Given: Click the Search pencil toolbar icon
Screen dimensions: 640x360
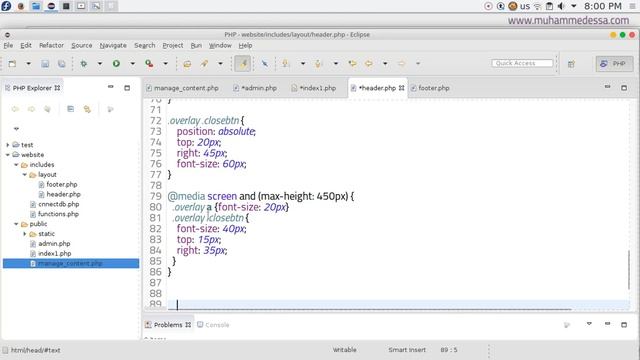Looking at the screenshot, I should 204,64.
